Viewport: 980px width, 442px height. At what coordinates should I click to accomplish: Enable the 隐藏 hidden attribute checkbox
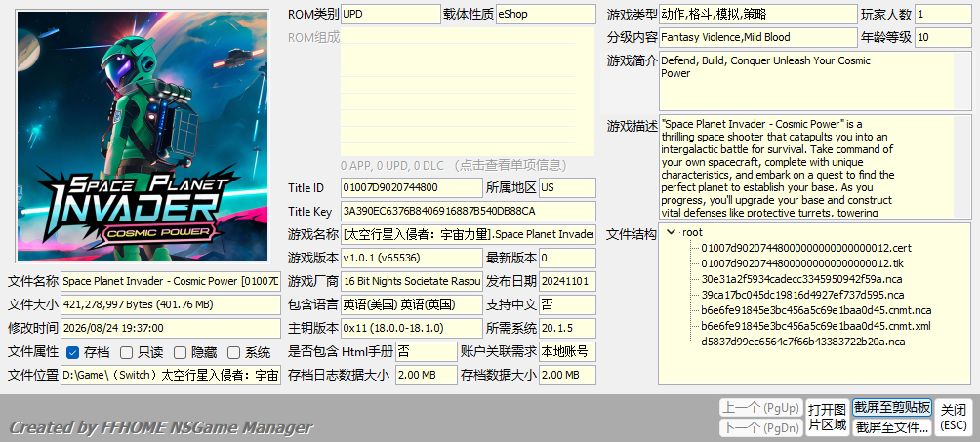point(180,352)
